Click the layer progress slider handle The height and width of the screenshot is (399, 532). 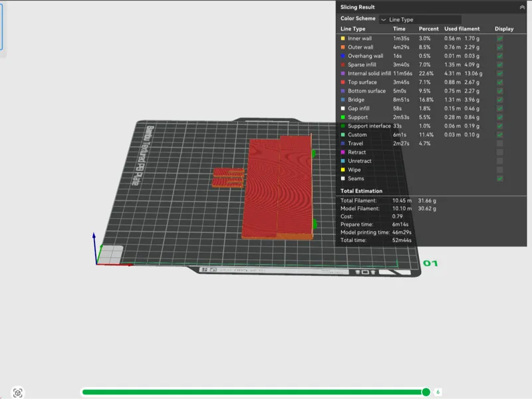click(x=426, y=392)
